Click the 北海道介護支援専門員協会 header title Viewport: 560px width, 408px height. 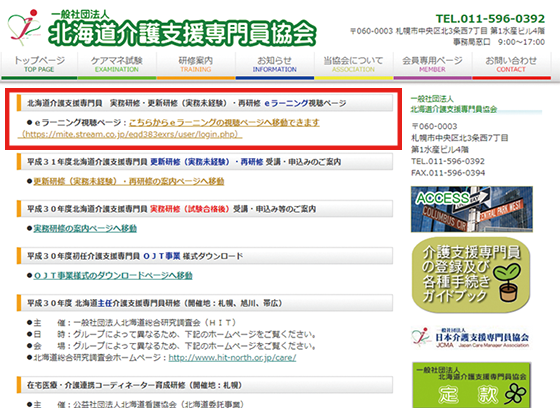182,33
